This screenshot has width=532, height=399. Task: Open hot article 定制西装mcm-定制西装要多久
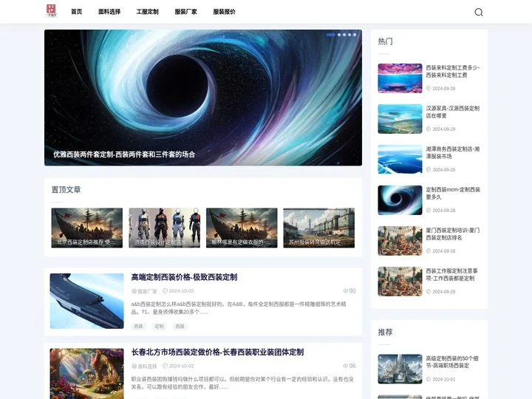tap(453, 194)
